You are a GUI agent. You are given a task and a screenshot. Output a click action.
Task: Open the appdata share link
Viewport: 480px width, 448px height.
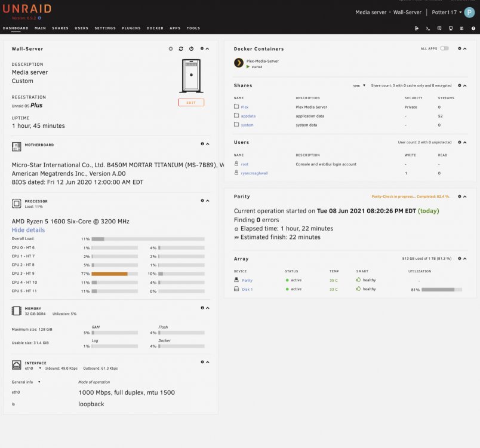tap(248, 116)
